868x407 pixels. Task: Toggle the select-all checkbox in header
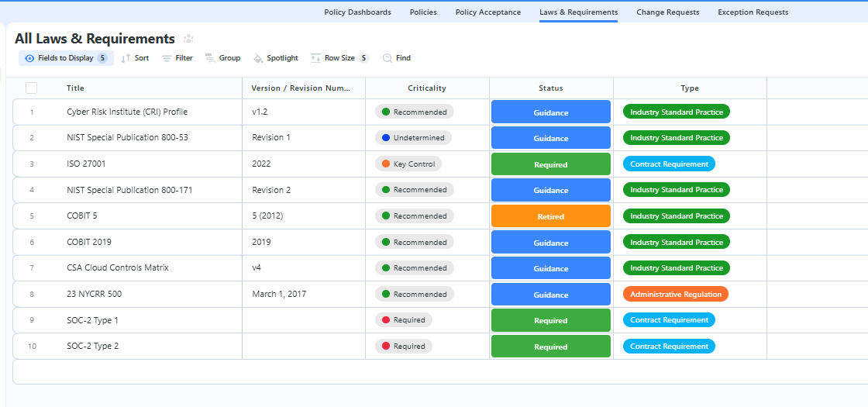point(32,88)
